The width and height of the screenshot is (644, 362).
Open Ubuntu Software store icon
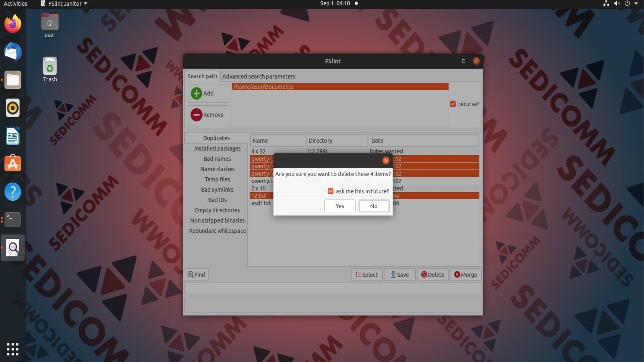(13, 164)
